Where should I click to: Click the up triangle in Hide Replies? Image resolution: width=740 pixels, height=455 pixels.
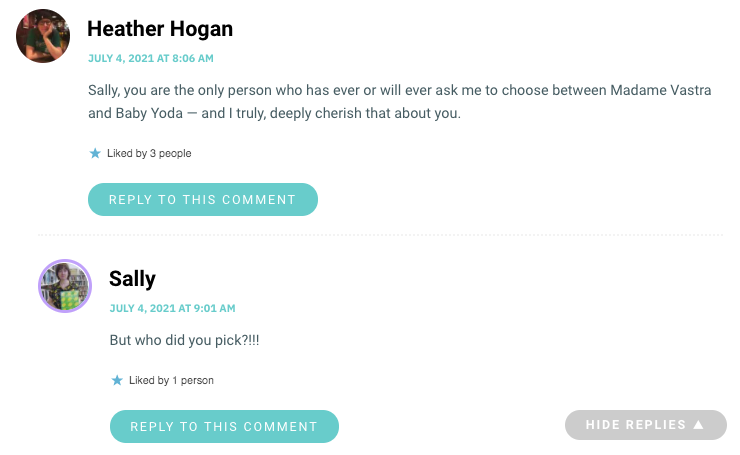pos(699,425)
